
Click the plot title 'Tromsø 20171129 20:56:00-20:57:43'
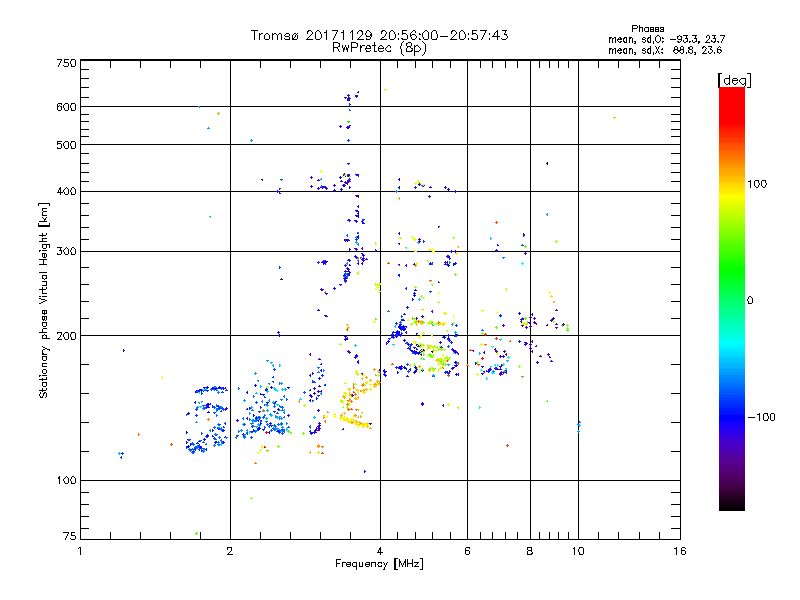tap(379, 35)
